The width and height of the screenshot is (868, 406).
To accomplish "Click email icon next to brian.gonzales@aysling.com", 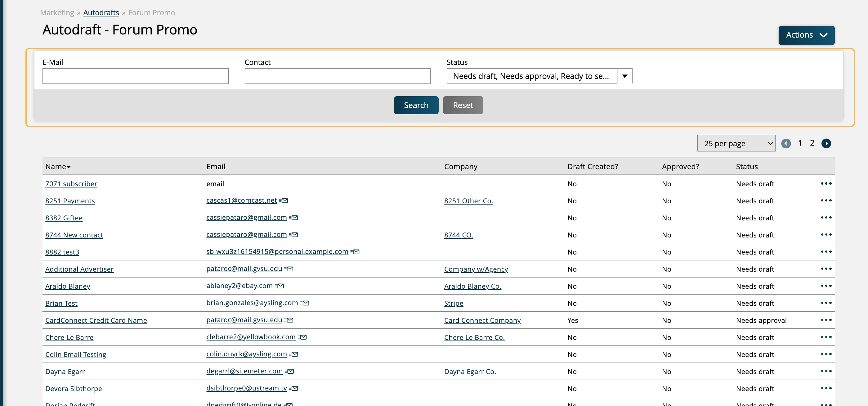I will coord(305,303).
